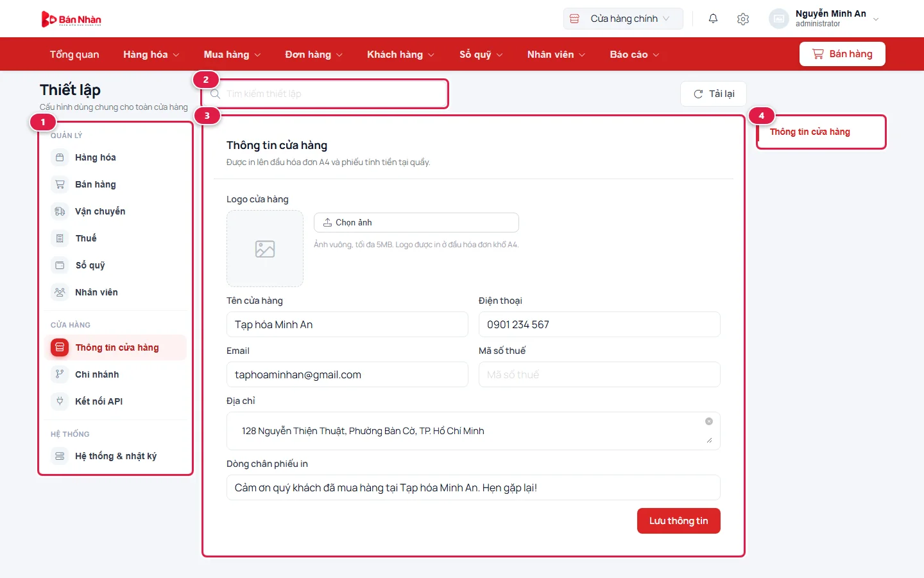The width and height of the screenshot is (924, 578).
Task: Click the Địa chỉ textarea
Action: pos(474,431)
